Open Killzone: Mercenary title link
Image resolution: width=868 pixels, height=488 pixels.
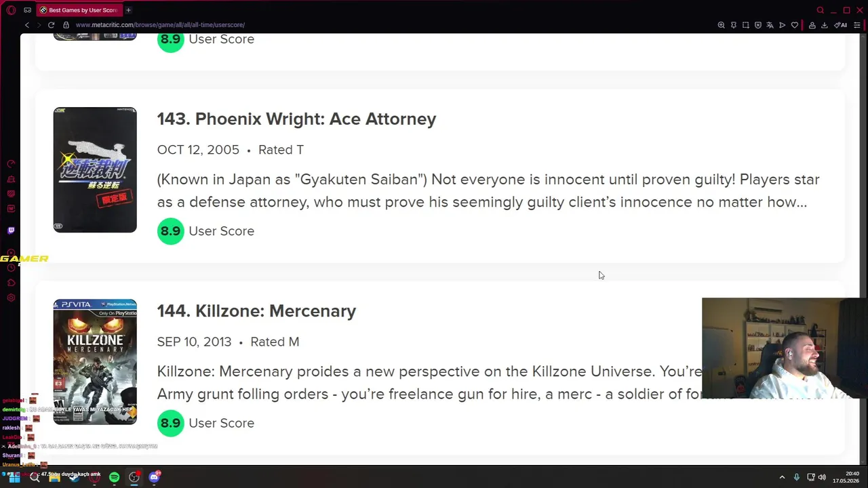[256, 311]
